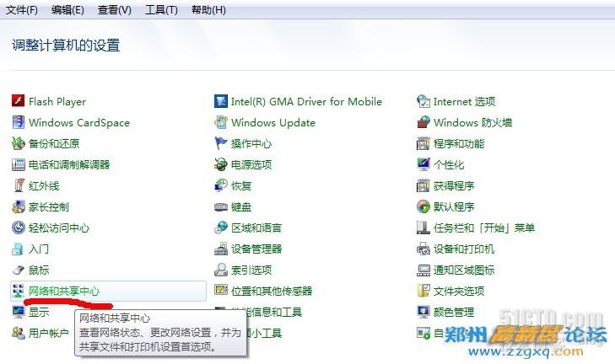Open the 设备和打印机 link
The image size is (615, 364).
[x=464, y=249]
